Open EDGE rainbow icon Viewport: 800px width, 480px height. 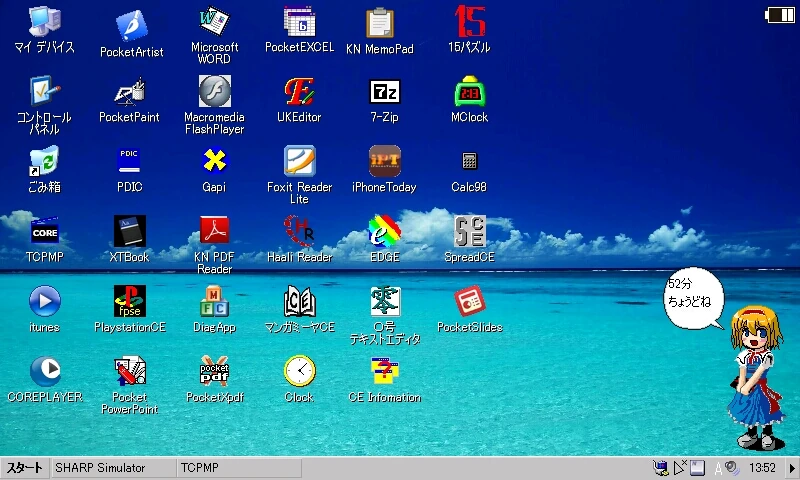pyautogui.click(x=385, y=231)
